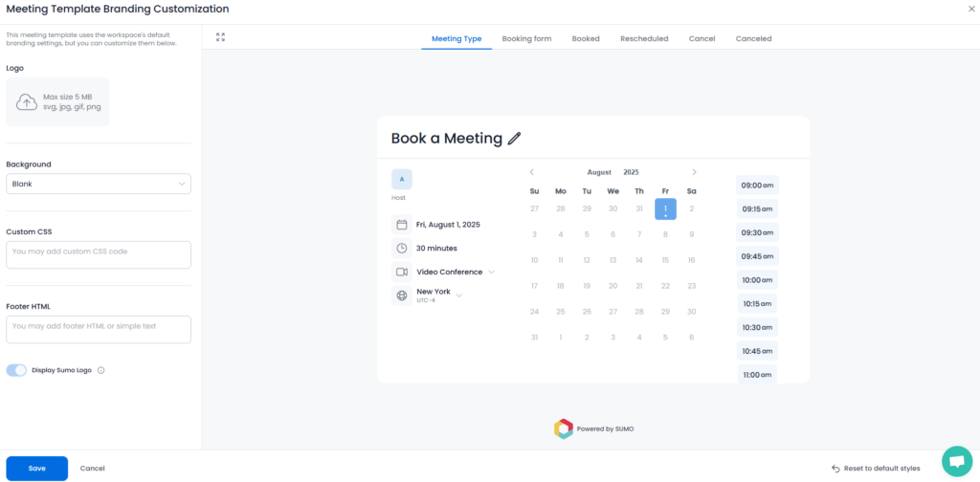
Task: Edit the Book a Meeting title pencil icon
Action: (x=514, y=139)
